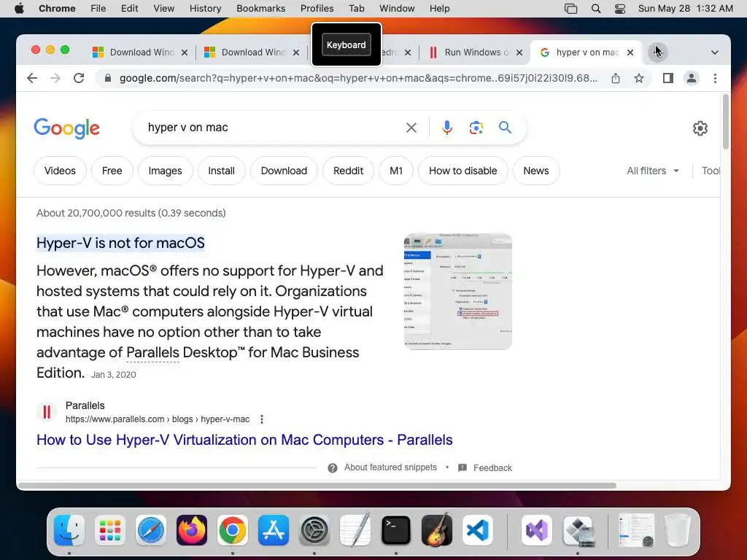Image resolution: width=747 pixels, height=560 pixels.
Task: Open the Profiles menu
Action: (x=317, y=9)
